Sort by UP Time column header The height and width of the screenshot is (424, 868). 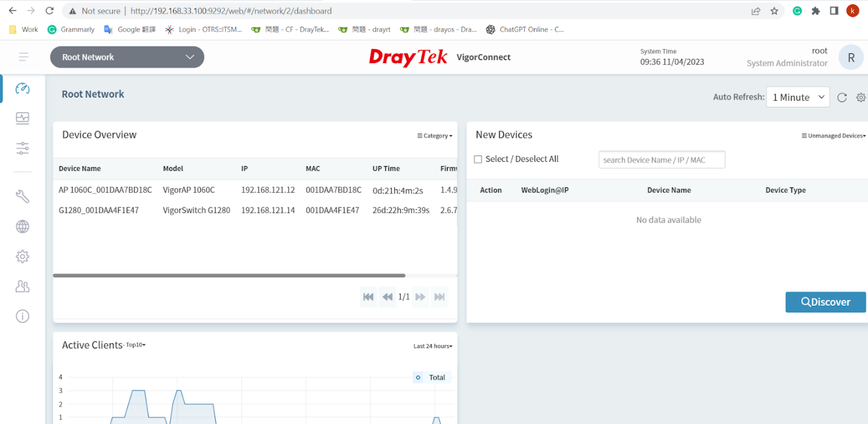point(386,169)
